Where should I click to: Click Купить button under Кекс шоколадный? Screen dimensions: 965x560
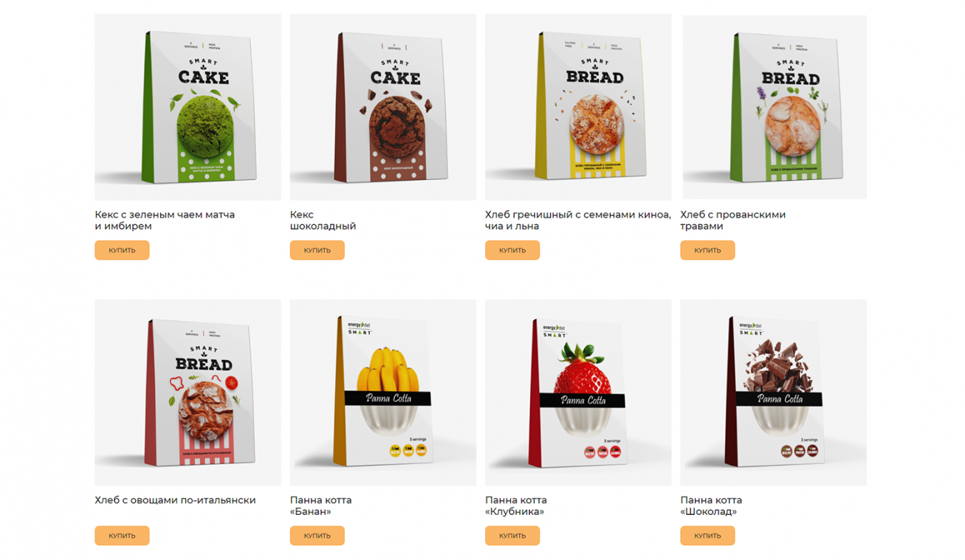[317, 250]
